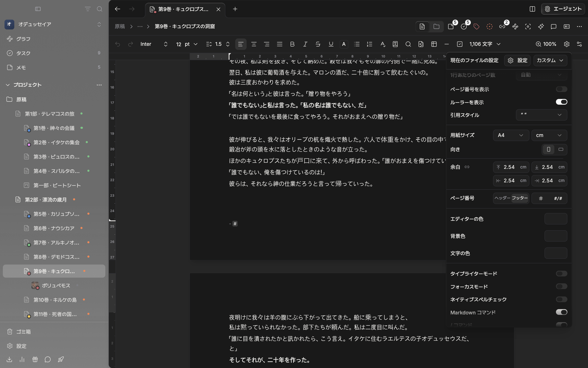The image size is (588, 368).
Task: Collapse the プロジェクト section
Action: pyautogui.click(x=8, y=85)
